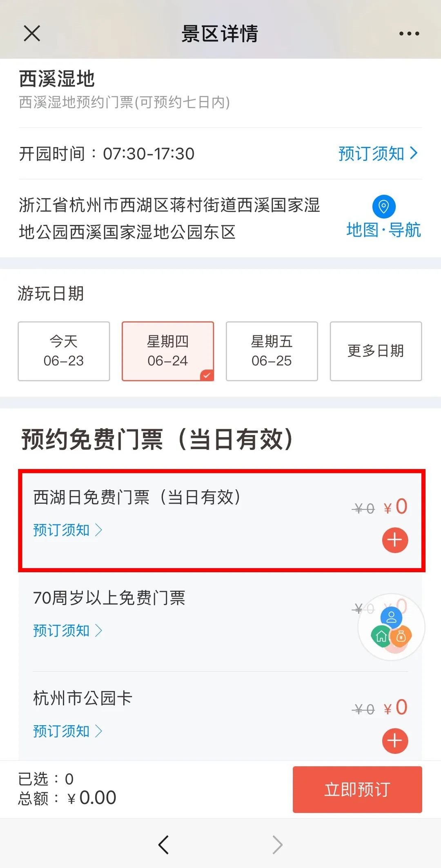This screenshot has width=441, height=868.
Task: Select 星期四 06-24 as visit date
Action: tap(168, 351)
